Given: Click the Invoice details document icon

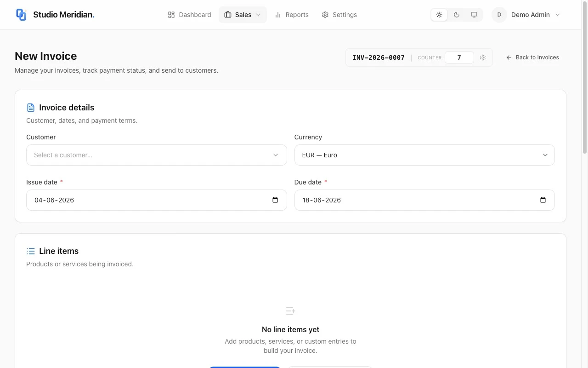Looking at the screenshot, I should pos(31,108).
